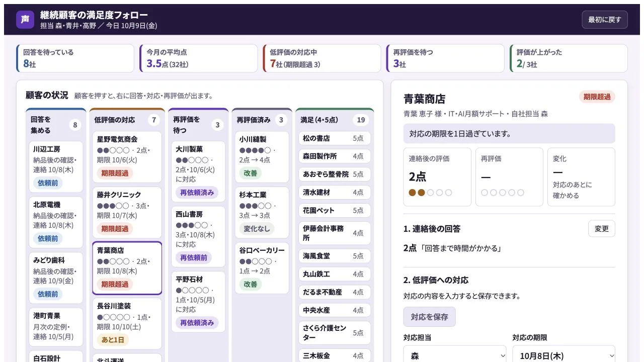Click the 対応を保存 button

pos(429,317)
